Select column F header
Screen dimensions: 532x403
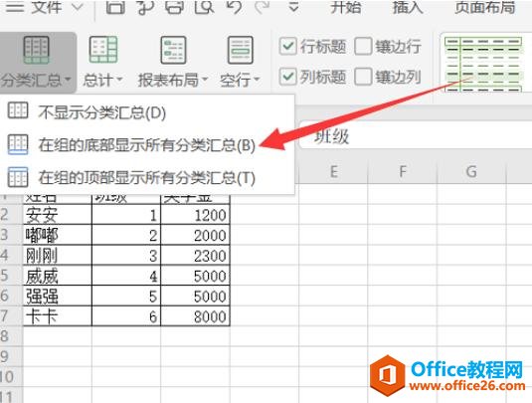pyautogui.click(x=403, y=171)
